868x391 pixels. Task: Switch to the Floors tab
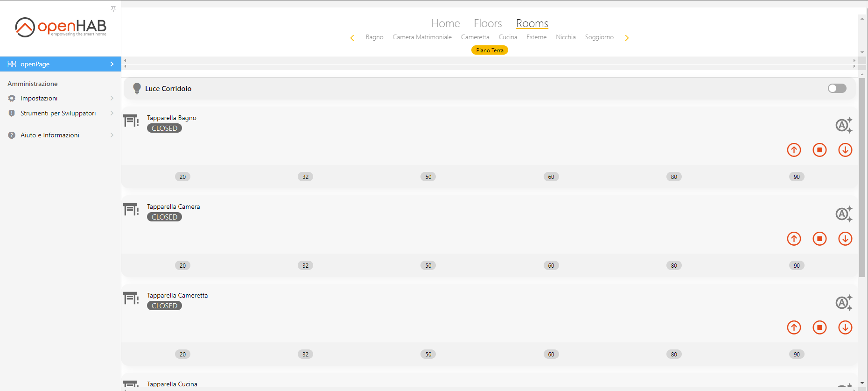[488, 23]
